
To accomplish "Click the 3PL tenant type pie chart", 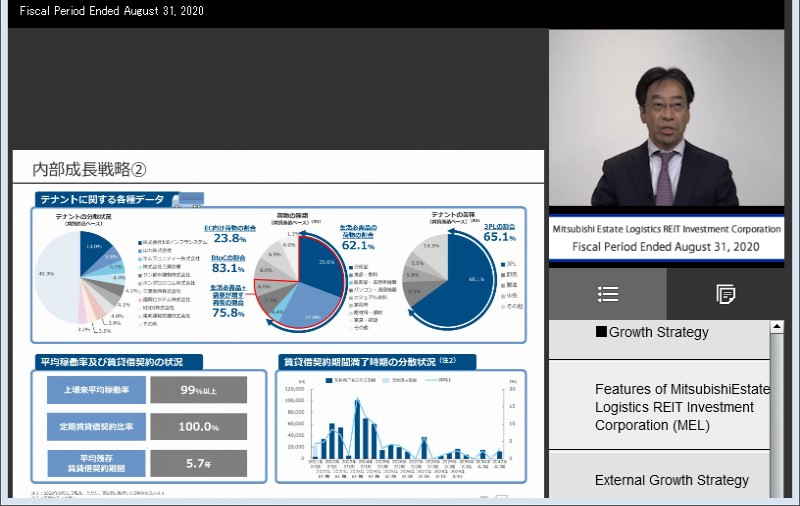I will click(x=448, y=280).
